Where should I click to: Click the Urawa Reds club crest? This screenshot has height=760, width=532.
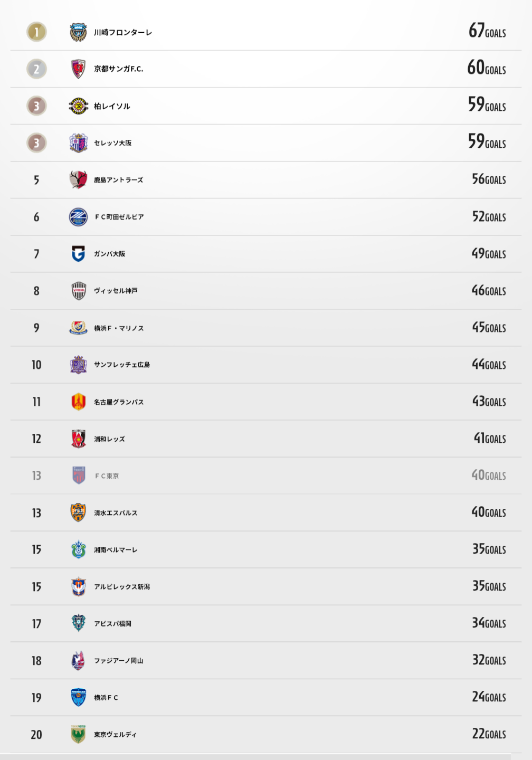(78, 439)
